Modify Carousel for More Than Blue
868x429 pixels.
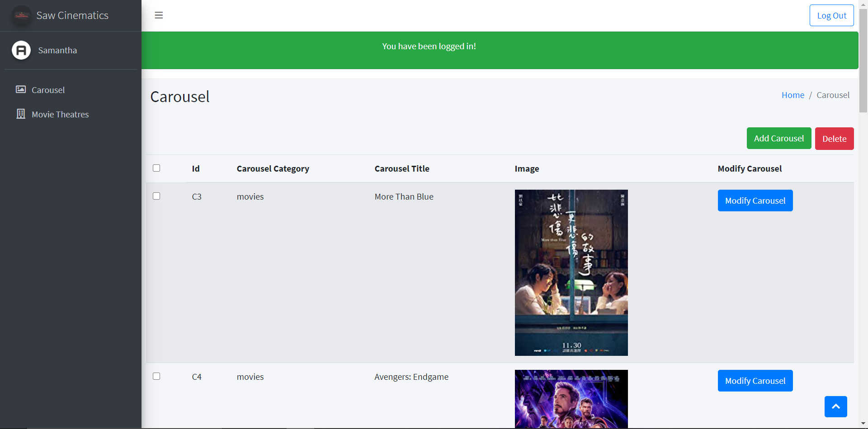(x=755, y=201)
